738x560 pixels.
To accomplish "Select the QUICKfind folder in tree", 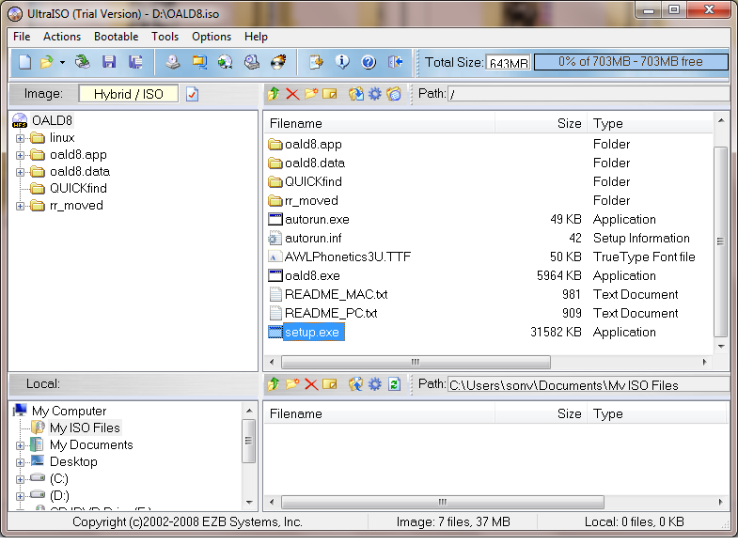I will (78, 188).
